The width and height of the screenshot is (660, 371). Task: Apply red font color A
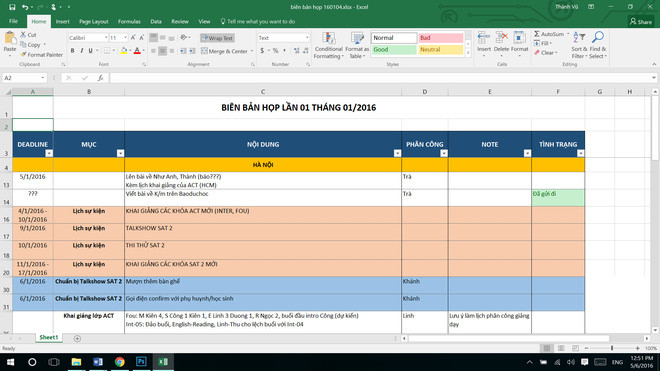[137, 51]
